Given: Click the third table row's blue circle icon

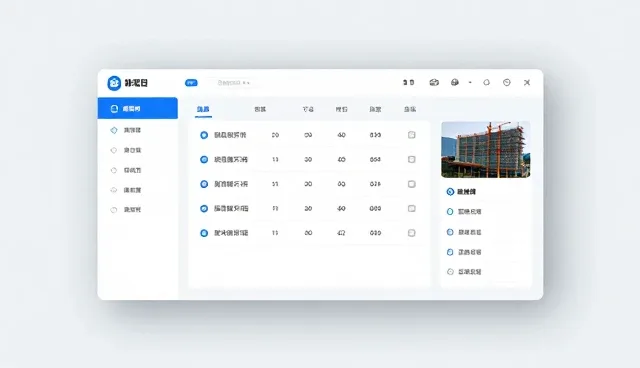Looking at the screenshot, I should [204, 184].
